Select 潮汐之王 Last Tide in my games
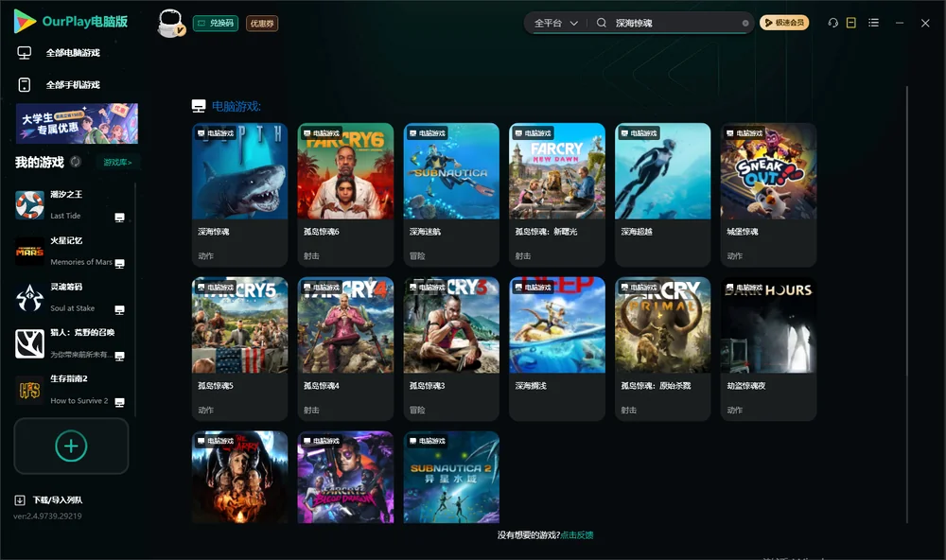Screen dimensions: 946x560 click(71, 205)
